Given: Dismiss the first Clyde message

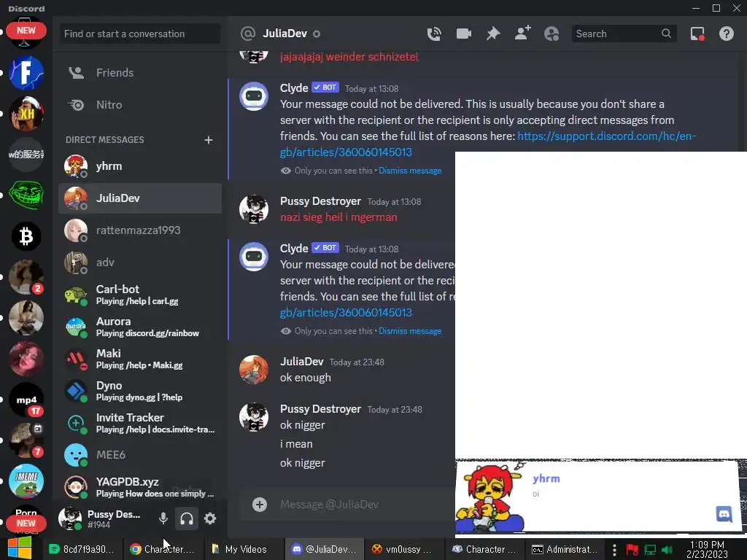Looking at the screenshot, I should 410,171.
